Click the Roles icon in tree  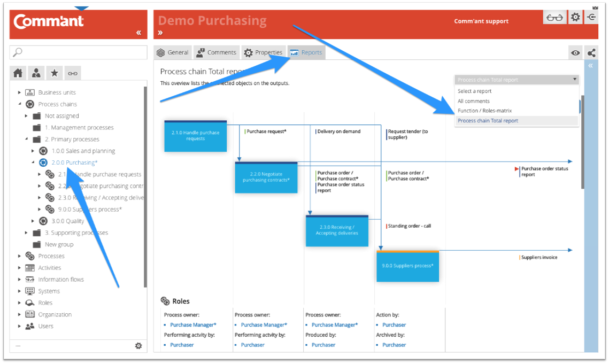point(30,303)
